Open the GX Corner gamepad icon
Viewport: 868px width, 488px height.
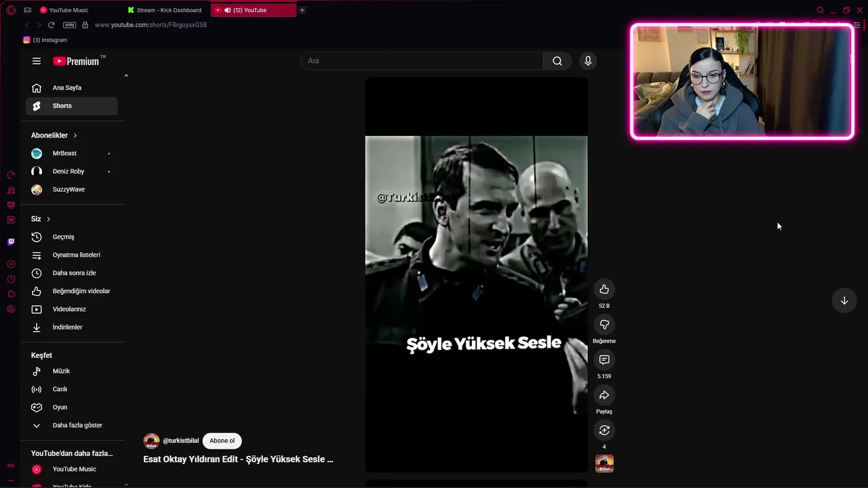[x=27, y=10]
